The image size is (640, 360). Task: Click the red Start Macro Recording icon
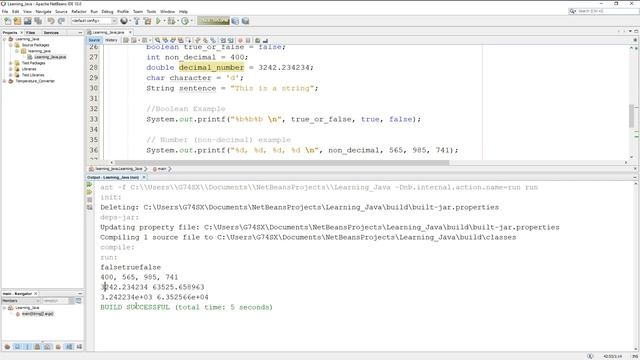(240, 40)
